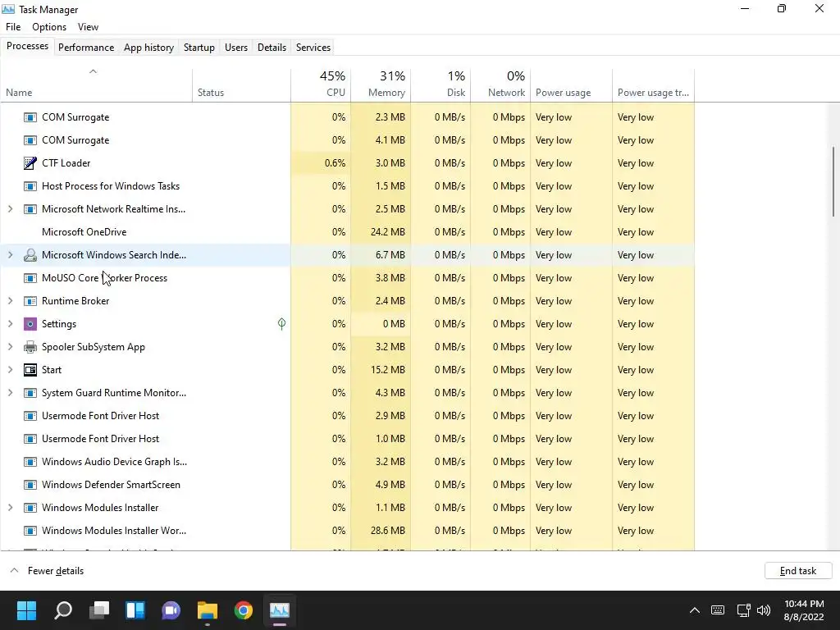Screen dimensions: 840x630
Task: Sort processes by CPU column
Action: (x=321, y=84)
